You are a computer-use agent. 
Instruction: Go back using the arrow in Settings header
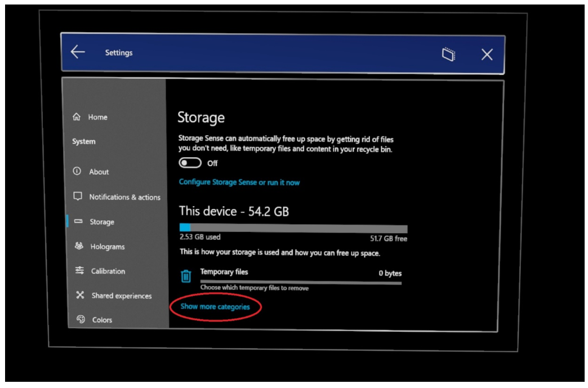(78, 52)
